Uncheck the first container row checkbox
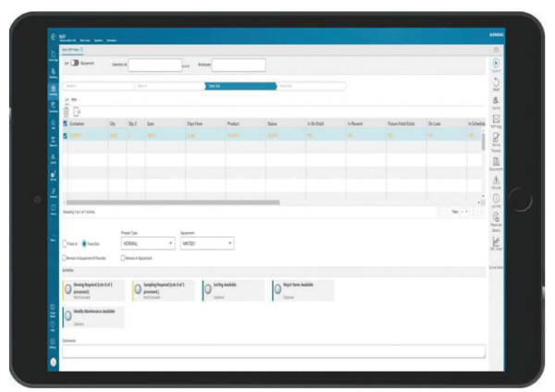Screen dimensions: 555x392 pos(65,135)
